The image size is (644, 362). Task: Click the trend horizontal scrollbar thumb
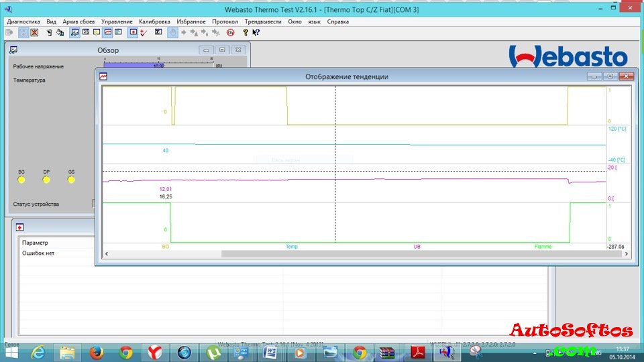[x=421, y=254]
